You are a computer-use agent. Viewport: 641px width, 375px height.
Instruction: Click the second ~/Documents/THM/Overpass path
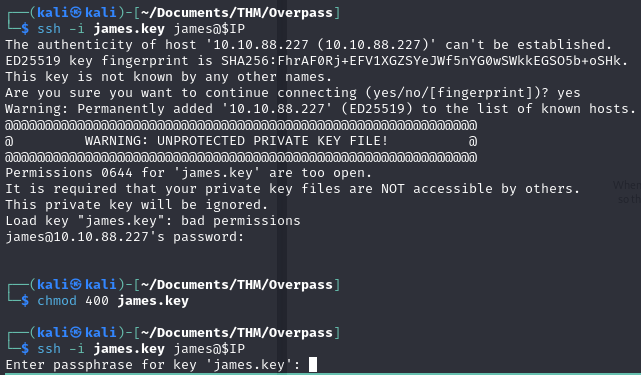pyautogui.click(x=237, y=285)
